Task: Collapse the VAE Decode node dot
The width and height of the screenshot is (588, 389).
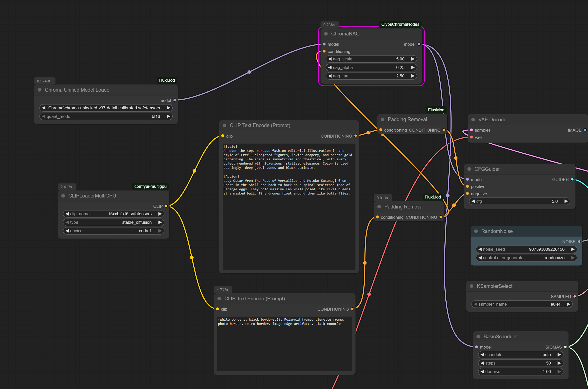Action: [x=473, y=120]
